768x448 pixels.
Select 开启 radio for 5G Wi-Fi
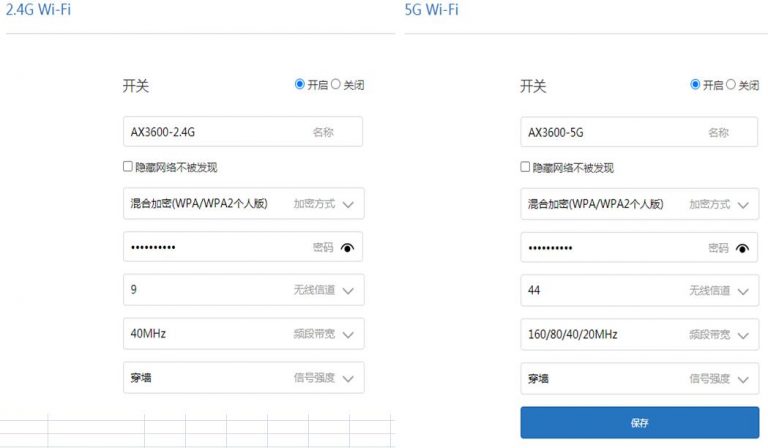click(695, 85)
